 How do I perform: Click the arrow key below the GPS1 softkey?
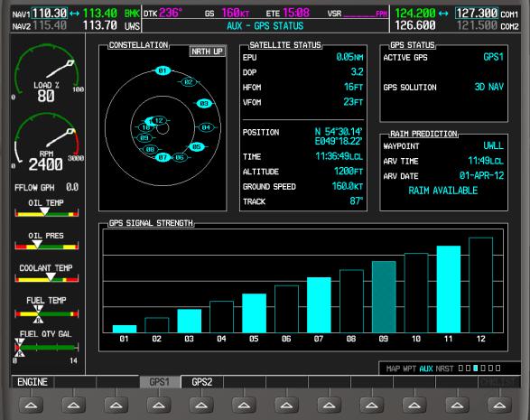click(159, 405)
